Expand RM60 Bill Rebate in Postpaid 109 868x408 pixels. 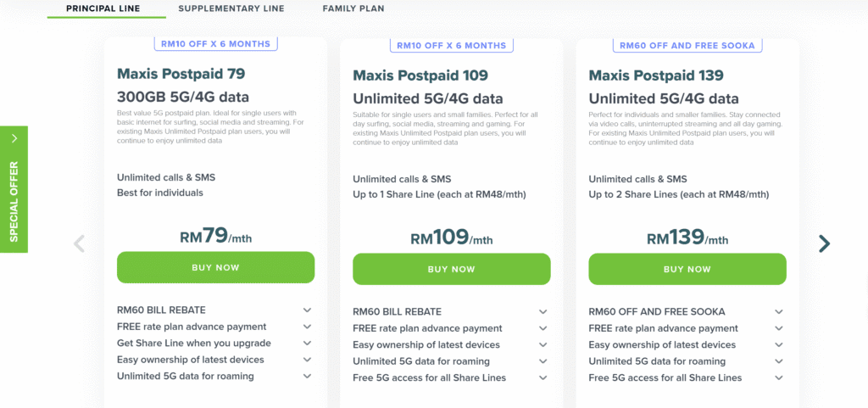tap(542, 312)
